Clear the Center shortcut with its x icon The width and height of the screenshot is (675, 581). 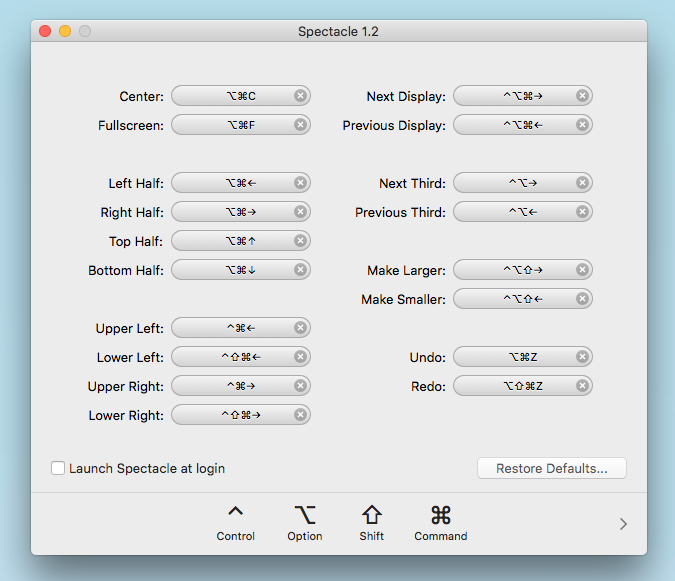point(300,96)
